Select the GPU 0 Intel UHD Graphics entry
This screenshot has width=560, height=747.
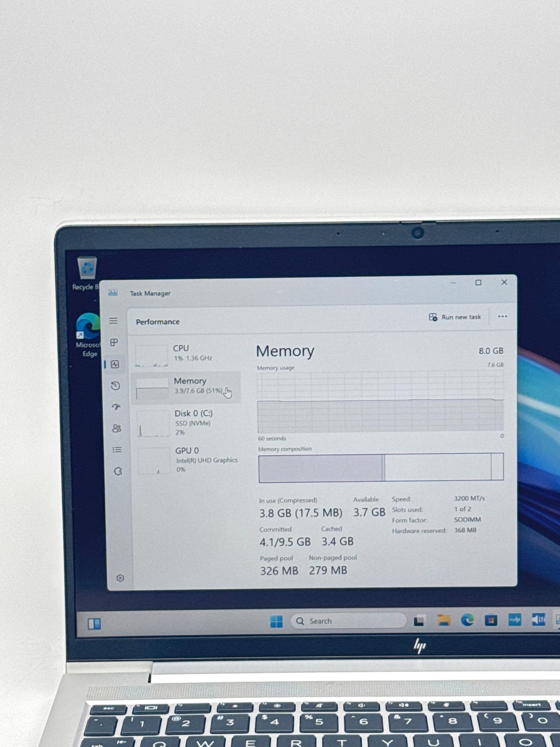(188, 460)
